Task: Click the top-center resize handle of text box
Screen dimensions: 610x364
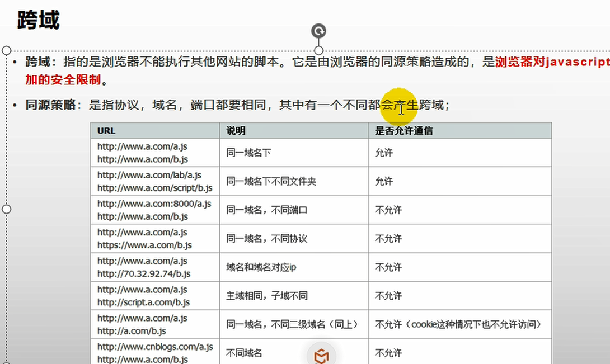Action: tap(318, 50)
